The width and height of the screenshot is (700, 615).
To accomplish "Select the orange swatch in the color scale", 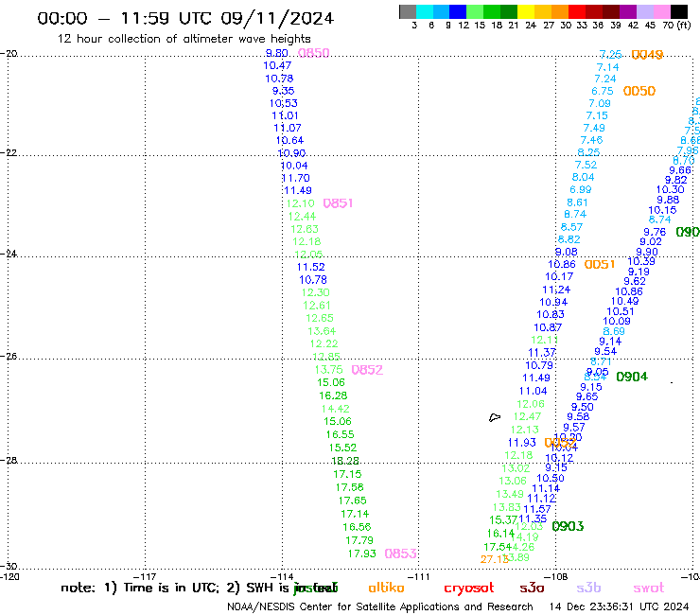I will (560, 11).
